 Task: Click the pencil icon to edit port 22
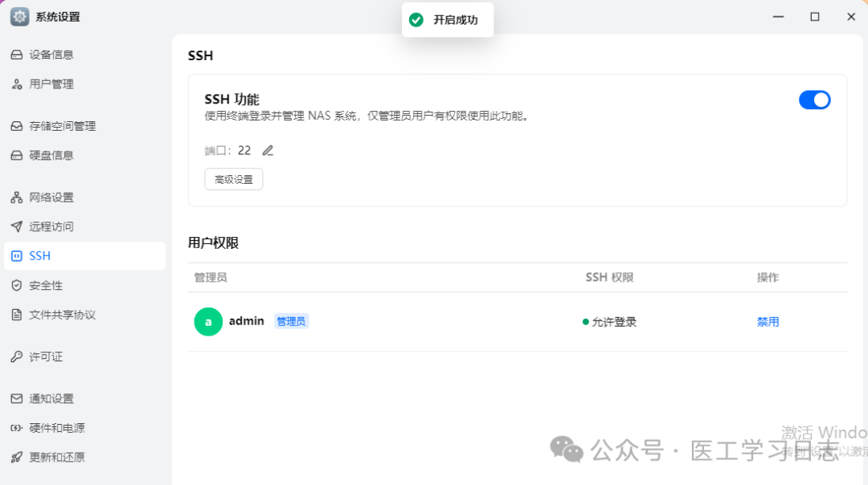click(268, 149)
